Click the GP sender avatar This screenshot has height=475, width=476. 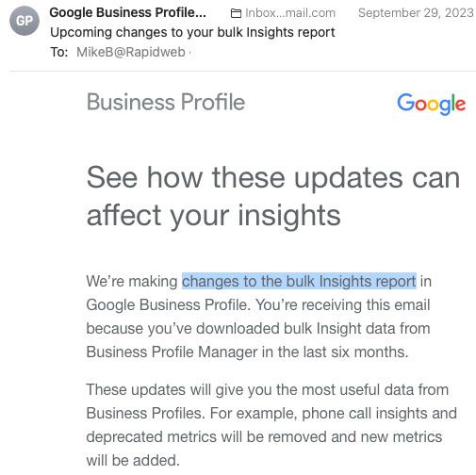coord(25,21)
